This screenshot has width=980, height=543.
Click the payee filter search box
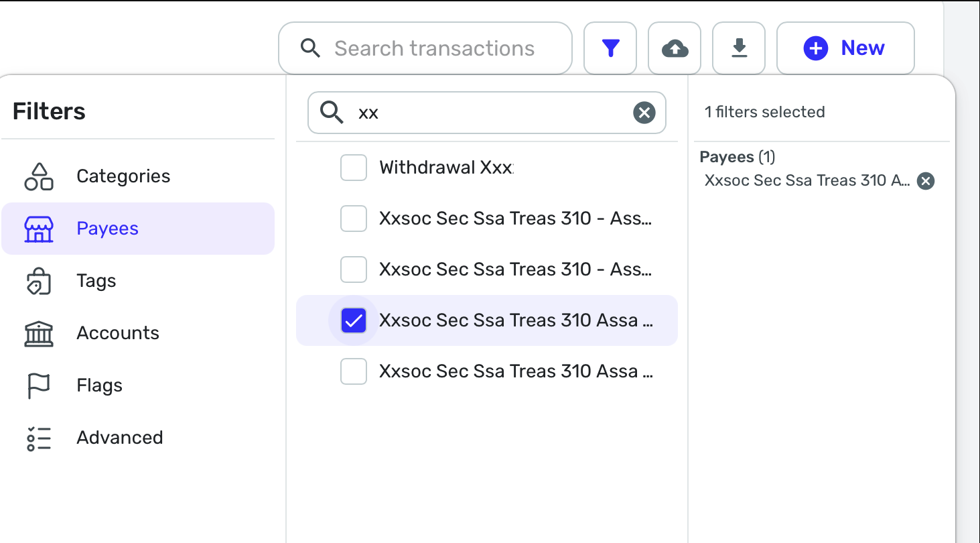[x=489, y=113]
